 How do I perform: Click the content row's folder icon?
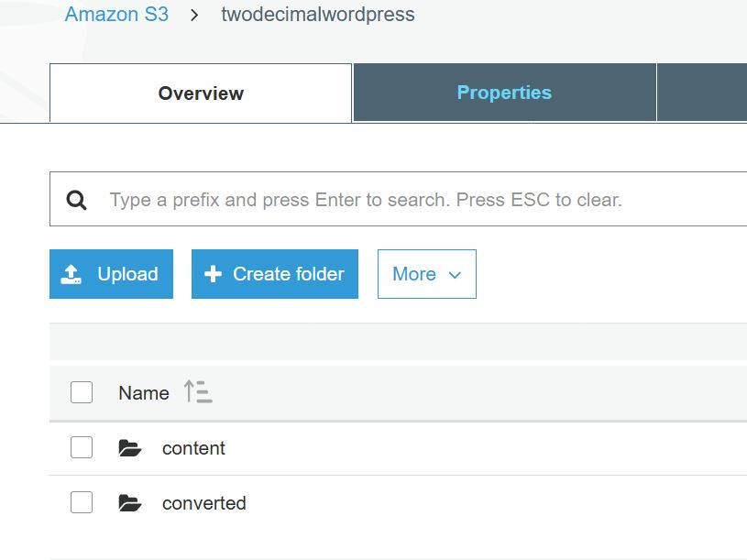coord(130,448)
